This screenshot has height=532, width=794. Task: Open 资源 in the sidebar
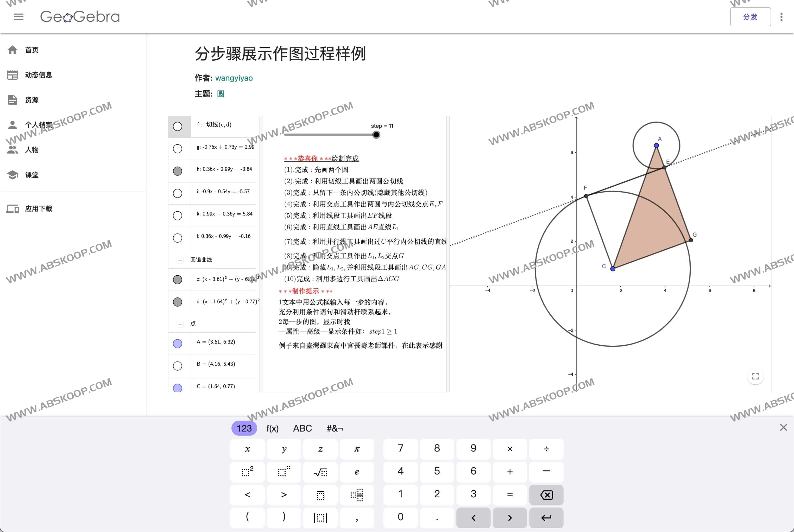(x=31, y=100)
